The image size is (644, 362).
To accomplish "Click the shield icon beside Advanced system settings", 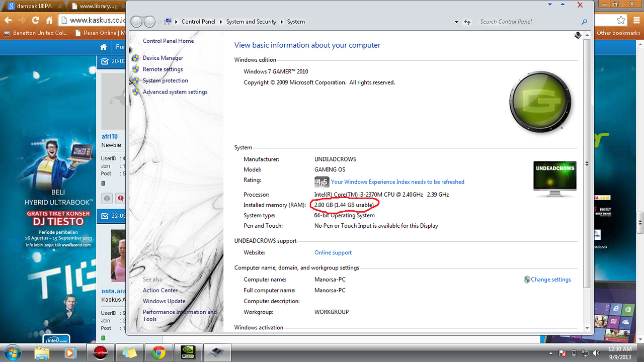I will 136,92.
